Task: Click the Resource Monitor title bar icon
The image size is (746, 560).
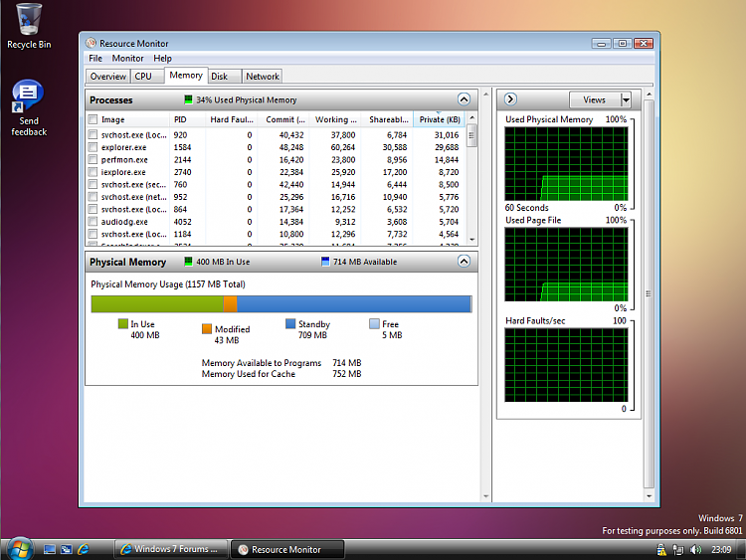Action: coord(91,43)
